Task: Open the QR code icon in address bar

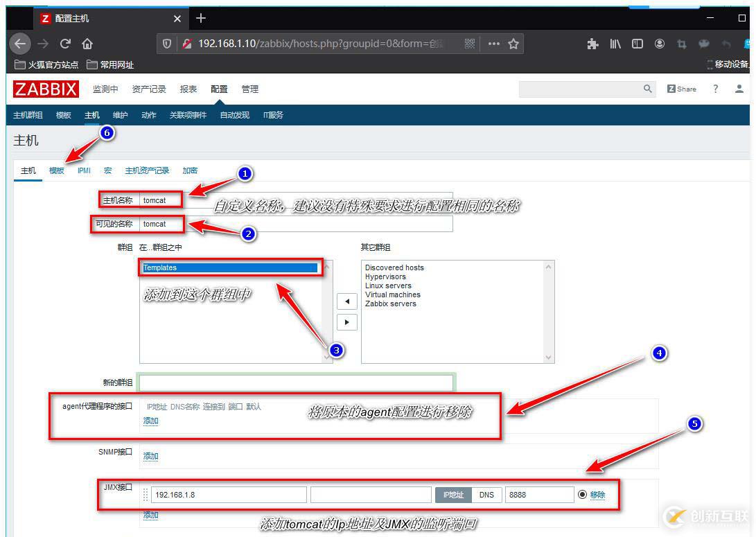Action: pyautogui.click(x=470, y=44)
